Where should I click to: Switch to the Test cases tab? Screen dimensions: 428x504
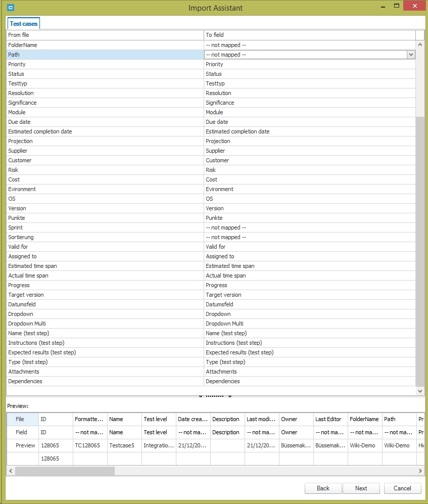click(23, 24)
